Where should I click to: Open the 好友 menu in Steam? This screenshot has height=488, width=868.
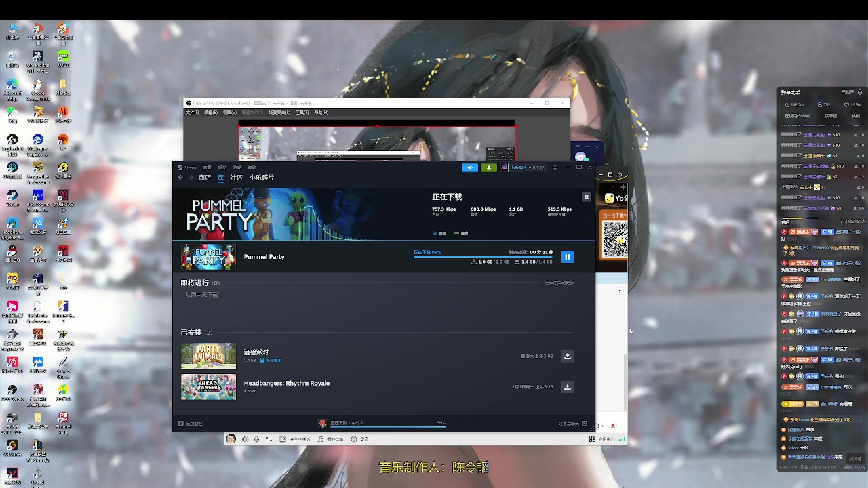tap(222, 167)
